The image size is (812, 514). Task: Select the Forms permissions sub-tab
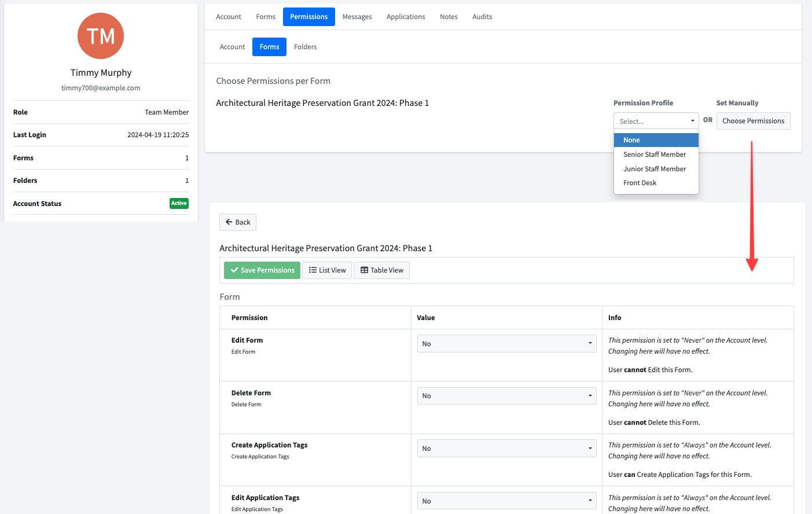(x=269, y=47)
